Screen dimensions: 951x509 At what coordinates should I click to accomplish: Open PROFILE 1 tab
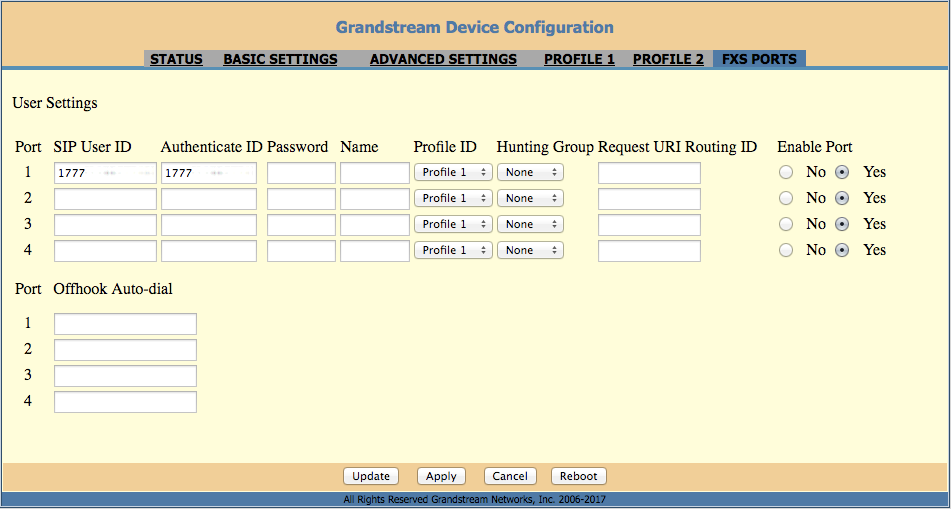coord(579,59)
